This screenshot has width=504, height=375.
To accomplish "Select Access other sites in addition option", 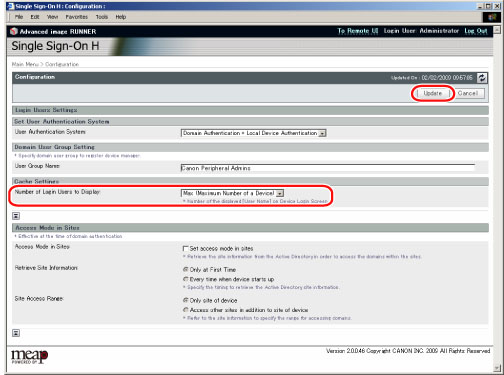I will click(x=185, y=310).
